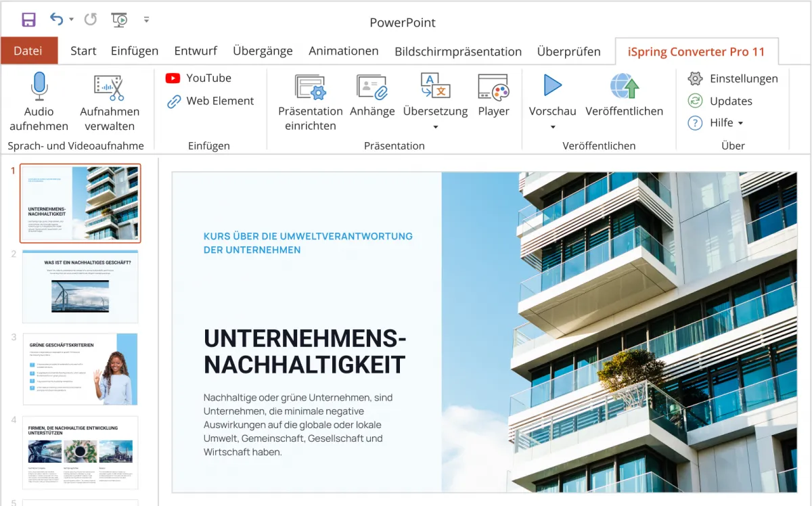This screenshot has width=812, height=506.
Task: Open the Datei file menu
Action: [x=28, y=51]
